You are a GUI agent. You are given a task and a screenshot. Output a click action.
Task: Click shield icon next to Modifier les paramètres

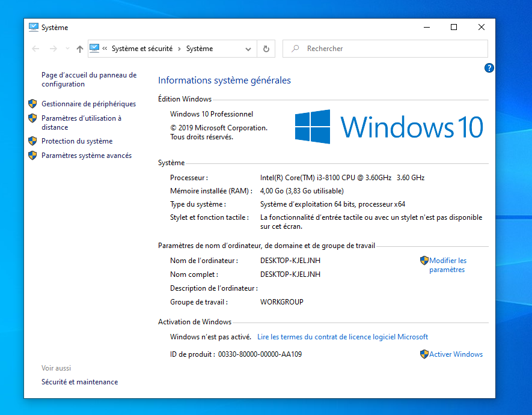click(424, 261)
